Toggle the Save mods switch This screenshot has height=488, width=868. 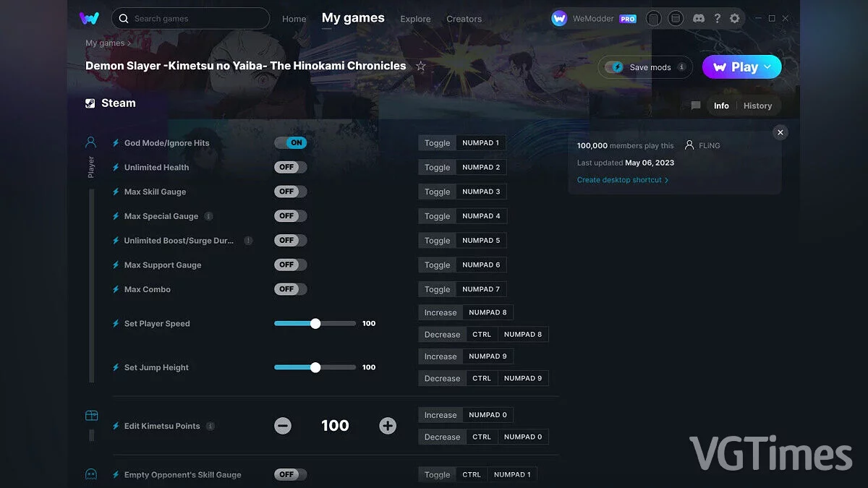[x=615, y=67]
